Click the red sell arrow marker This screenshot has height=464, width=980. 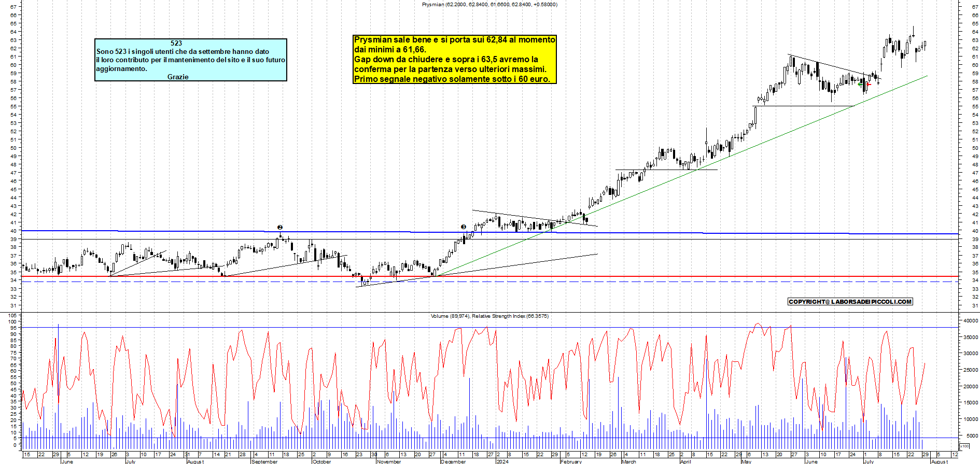[x=869, y=84]
